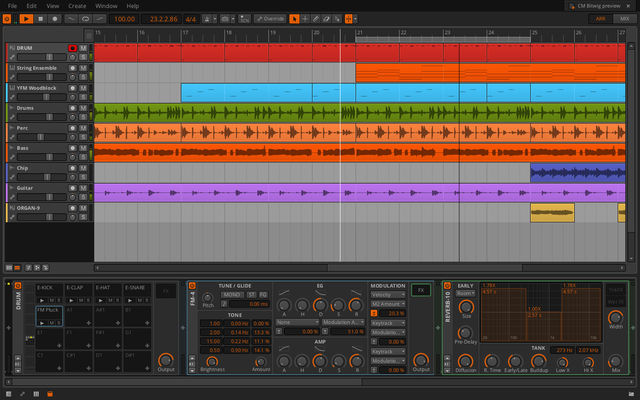Mute the YFM Woodblock track
This screenshot has height=400, width=640.
pyautogui.click(x=83, y=88)
